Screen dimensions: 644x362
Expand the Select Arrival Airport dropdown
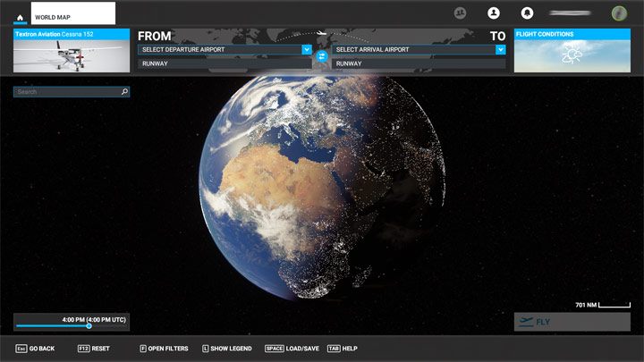pos(500,50)
